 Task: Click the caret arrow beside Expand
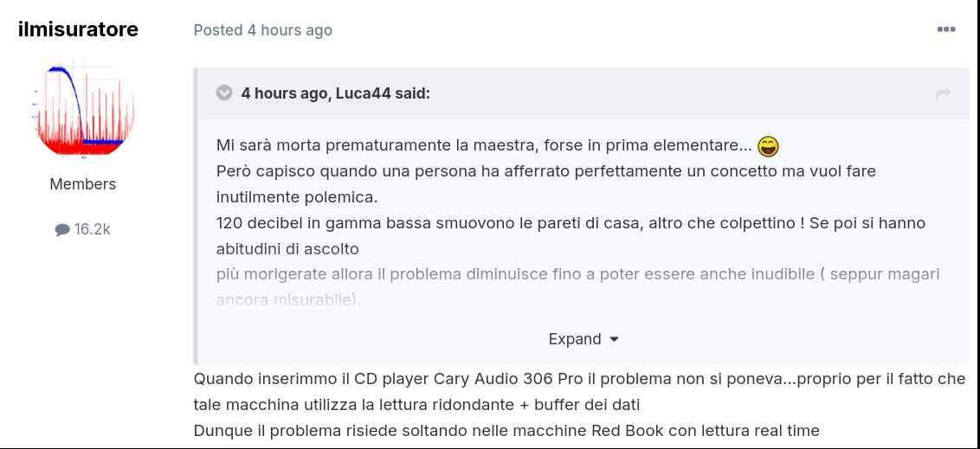point(615,339)
